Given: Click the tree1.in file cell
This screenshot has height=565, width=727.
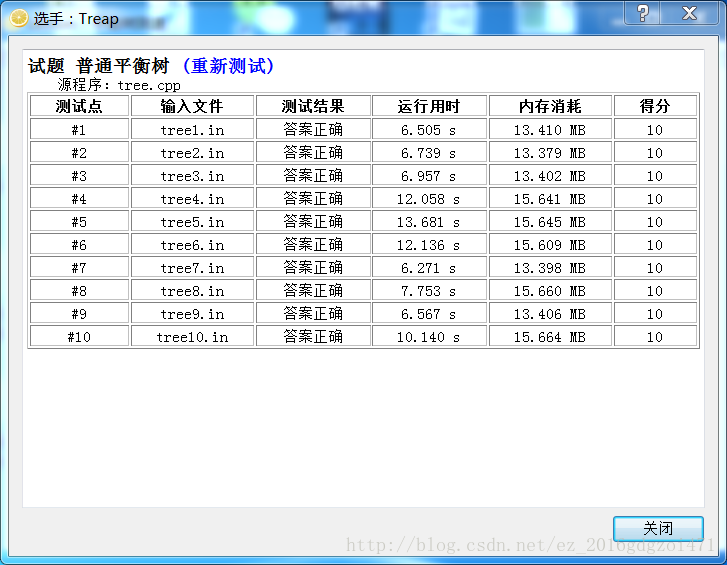Looking at the screenshot, I should coord(192,129).
